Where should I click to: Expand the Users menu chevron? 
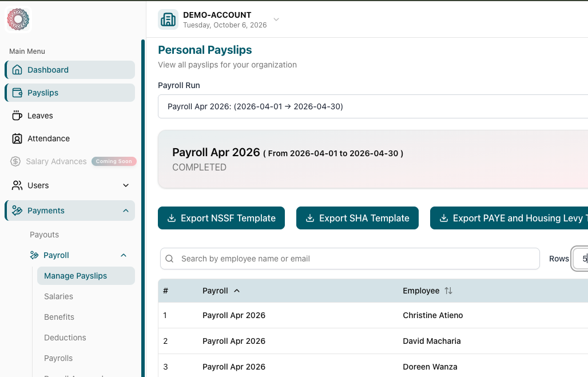[x=126, y=185]
